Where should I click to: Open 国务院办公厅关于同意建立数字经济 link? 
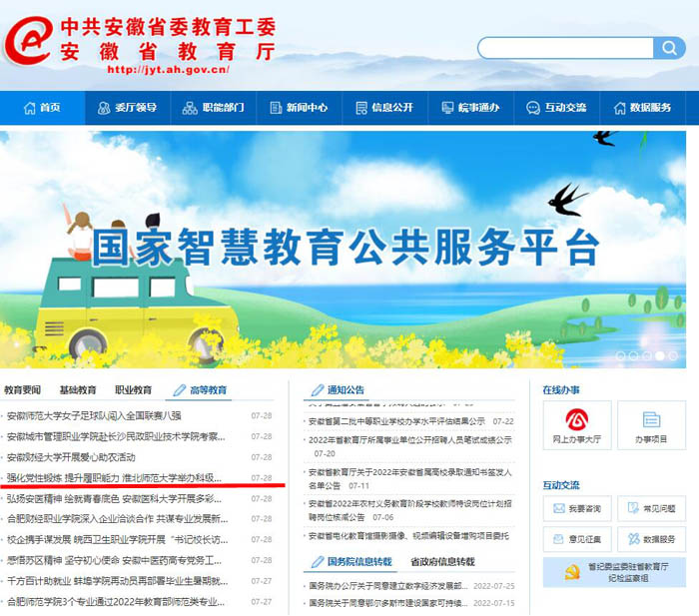(x=387, y=585)
